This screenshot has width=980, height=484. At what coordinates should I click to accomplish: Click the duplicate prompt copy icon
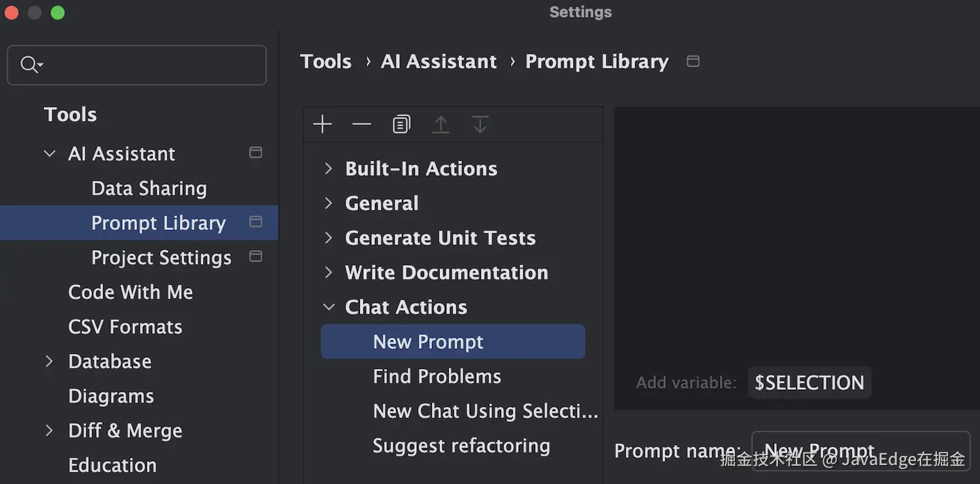pyautogui.click(x=401, y=124)
